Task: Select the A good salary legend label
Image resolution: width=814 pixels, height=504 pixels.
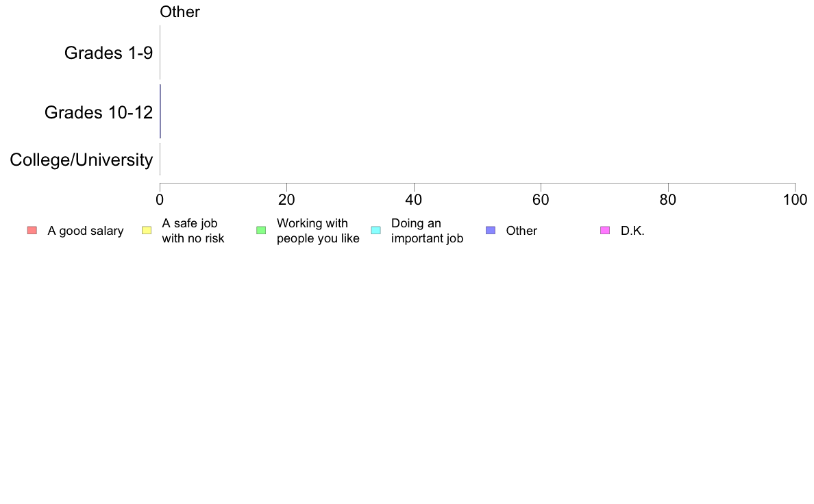Action: (x=86, y=231)
